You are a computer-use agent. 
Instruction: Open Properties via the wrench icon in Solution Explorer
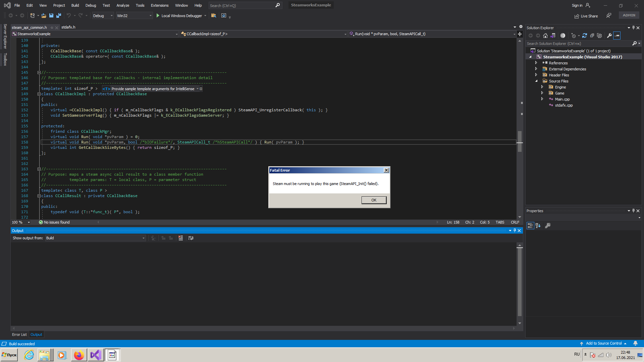point(609,36)
